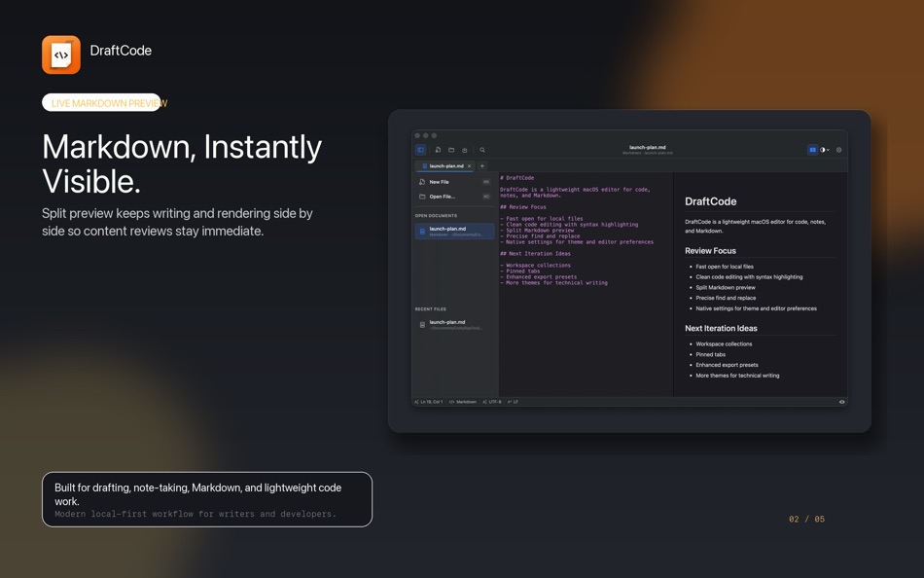
Task: Click New File in the sidebar
Action: (454, 182)
